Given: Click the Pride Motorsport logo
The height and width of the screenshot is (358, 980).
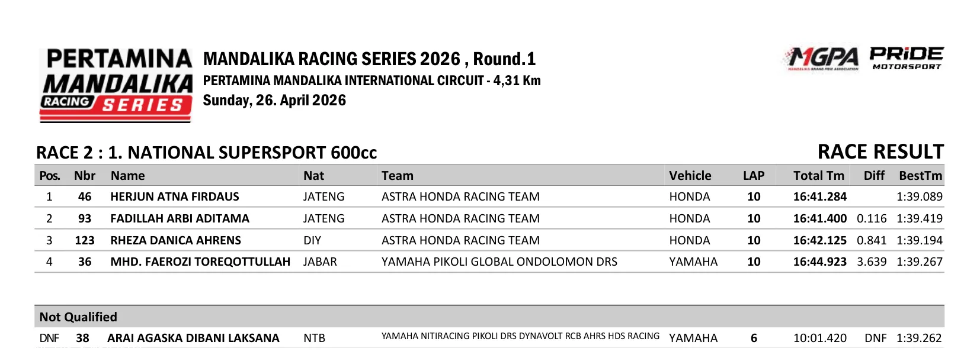Looking at the screenshot, I should 906,59.
